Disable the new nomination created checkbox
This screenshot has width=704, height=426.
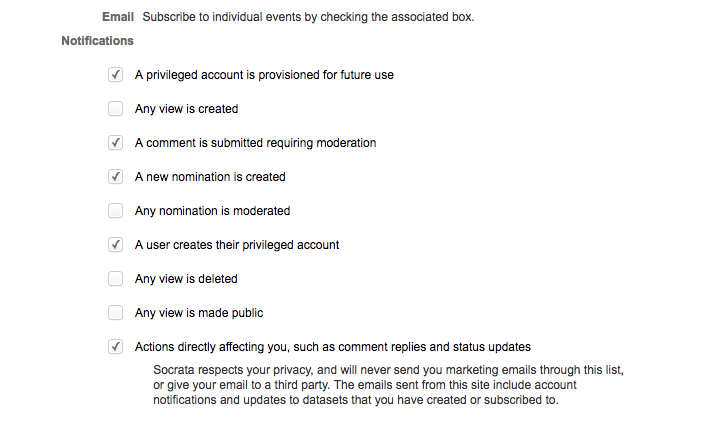click(x=115, y=176)
